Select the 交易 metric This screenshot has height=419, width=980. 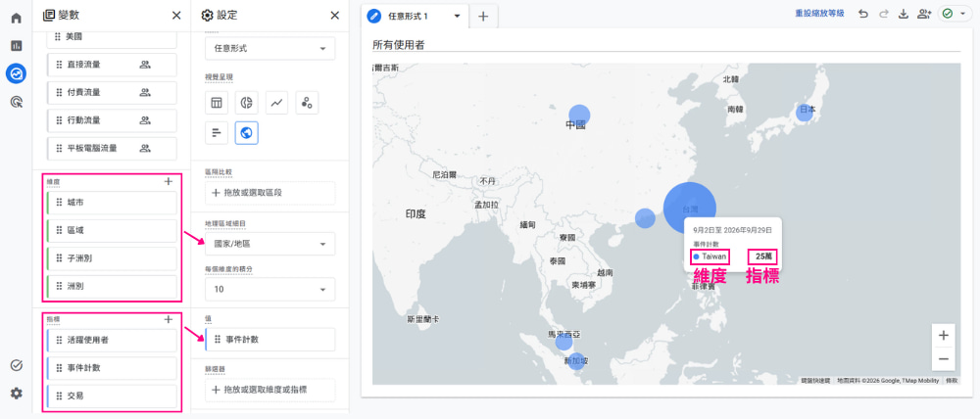point(112,396)
